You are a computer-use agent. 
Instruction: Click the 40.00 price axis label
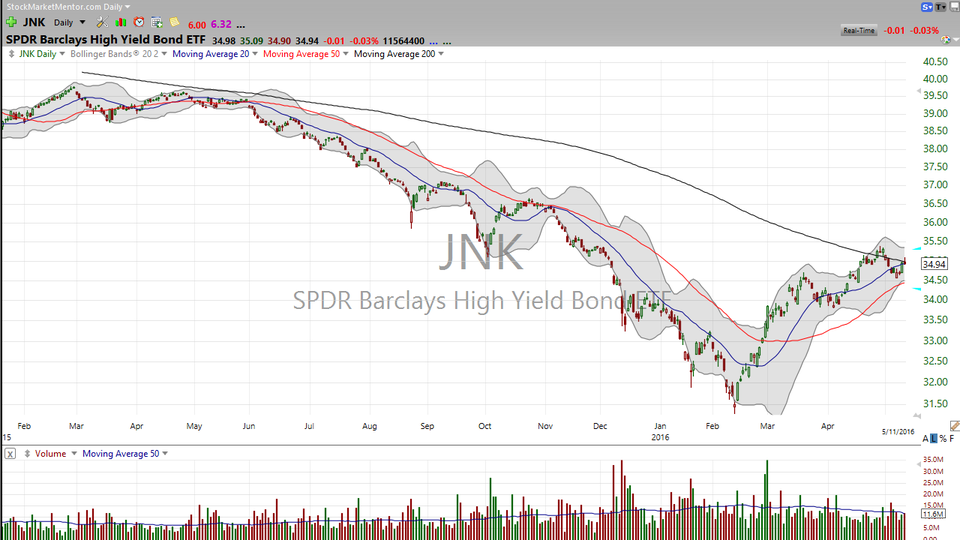coord(936,79)
